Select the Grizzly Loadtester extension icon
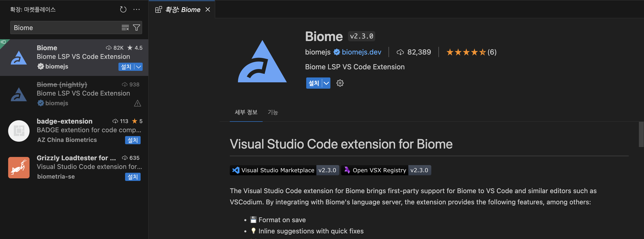The width and height of the screenshot is (644, 239). (x=19, y=167)
